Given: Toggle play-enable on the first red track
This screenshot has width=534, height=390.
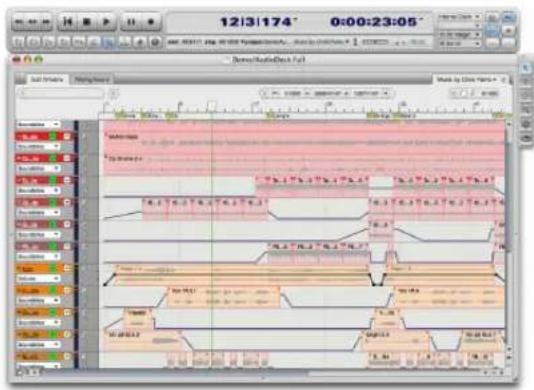Looking at the screenshot, I should 53,137.
